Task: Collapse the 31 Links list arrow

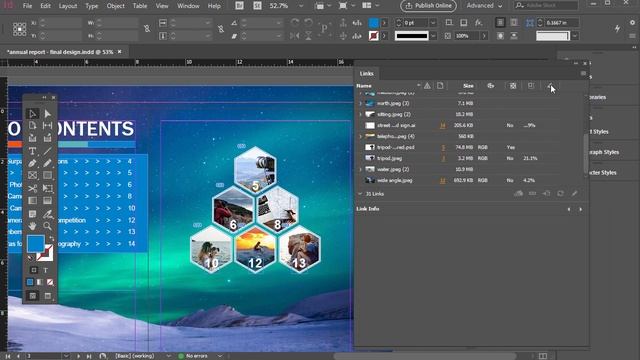Action: click(360, 194)
